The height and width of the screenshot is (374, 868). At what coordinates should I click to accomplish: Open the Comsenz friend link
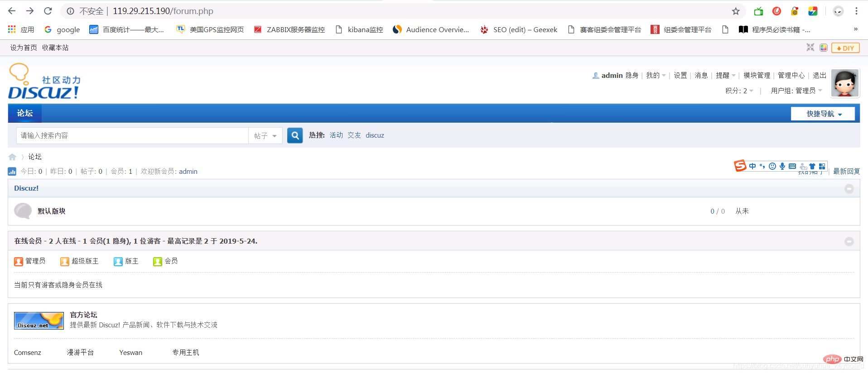[x=28, y=352]
